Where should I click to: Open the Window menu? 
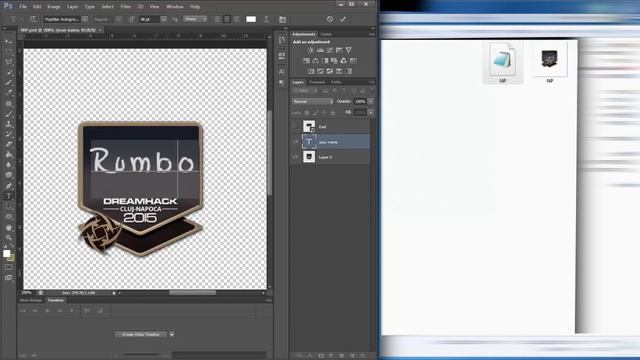tap(175, 7)
